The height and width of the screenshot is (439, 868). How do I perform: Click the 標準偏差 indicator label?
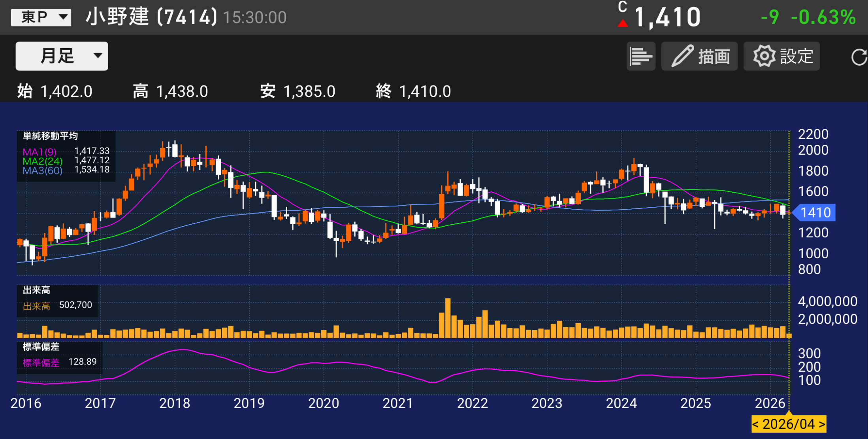41,347
